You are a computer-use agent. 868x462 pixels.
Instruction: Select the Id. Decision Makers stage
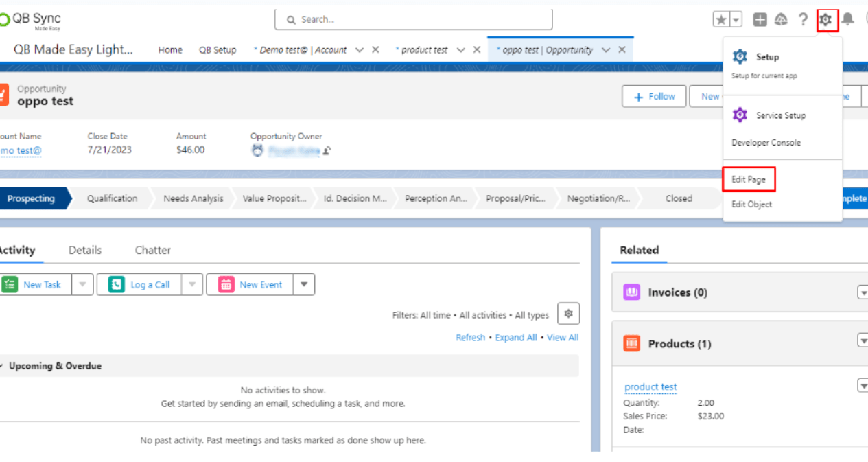(x=355, y=198)
